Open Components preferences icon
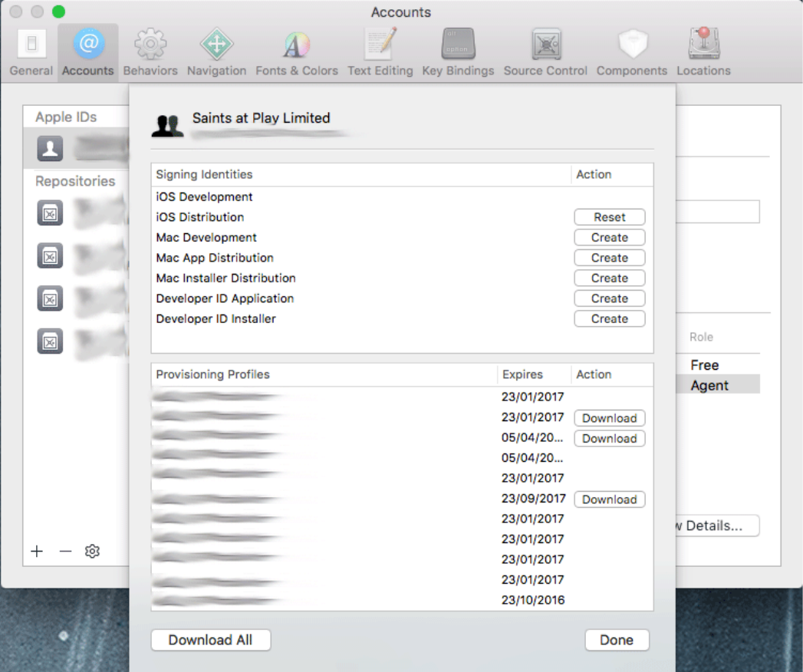This screenshot has height=672, width=803. pos(633,44)
